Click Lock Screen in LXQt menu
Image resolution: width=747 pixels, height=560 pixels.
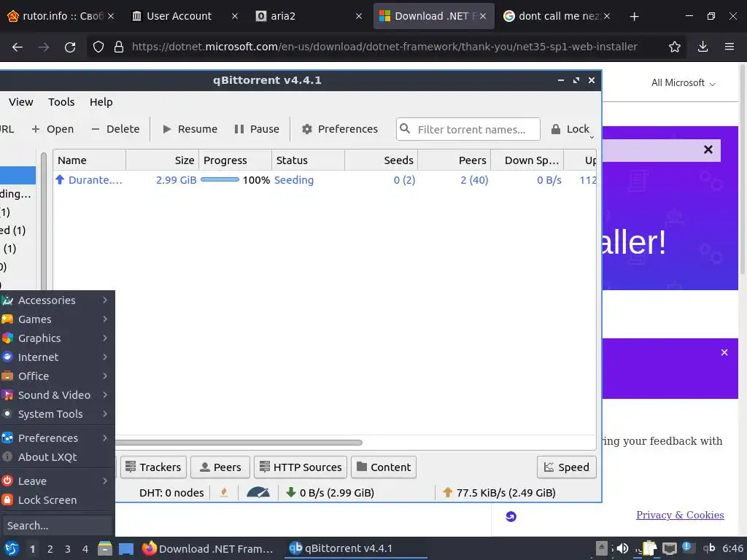(56, 500)
